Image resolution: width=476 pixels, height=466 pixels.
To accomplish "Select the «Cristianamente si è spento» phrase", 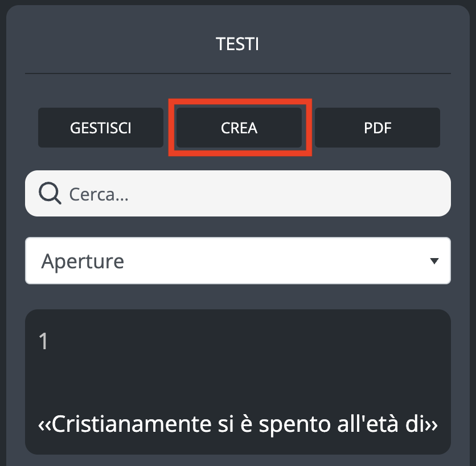I will pos(237,425).
